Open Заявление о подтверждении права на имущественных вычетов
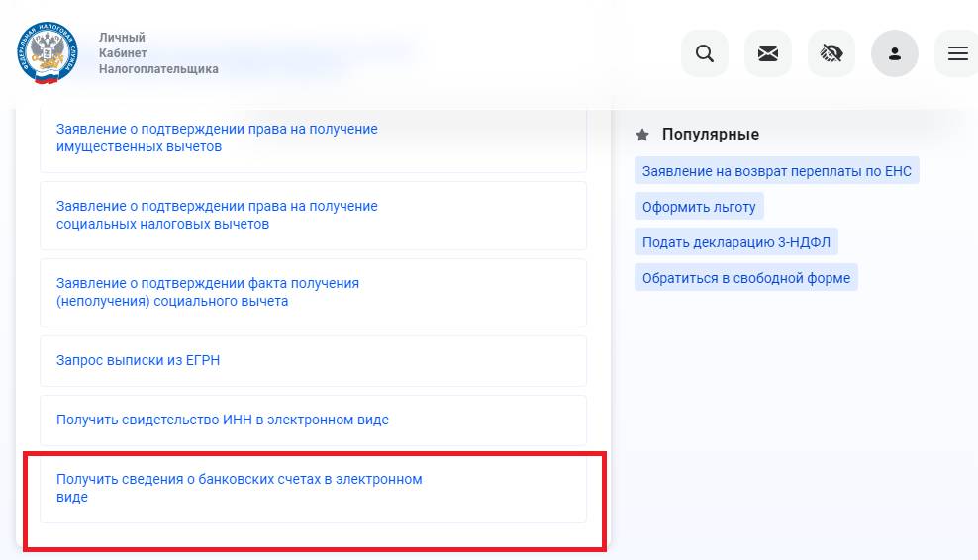Screen dimensions: 978x560 (x=313, y=138)
